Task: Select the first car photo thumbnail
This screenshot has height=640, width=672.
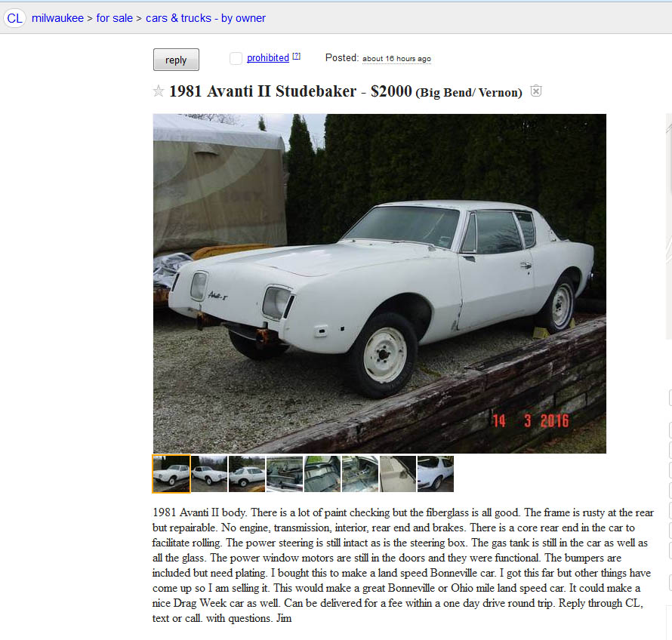Action: (x=171, y=474)
